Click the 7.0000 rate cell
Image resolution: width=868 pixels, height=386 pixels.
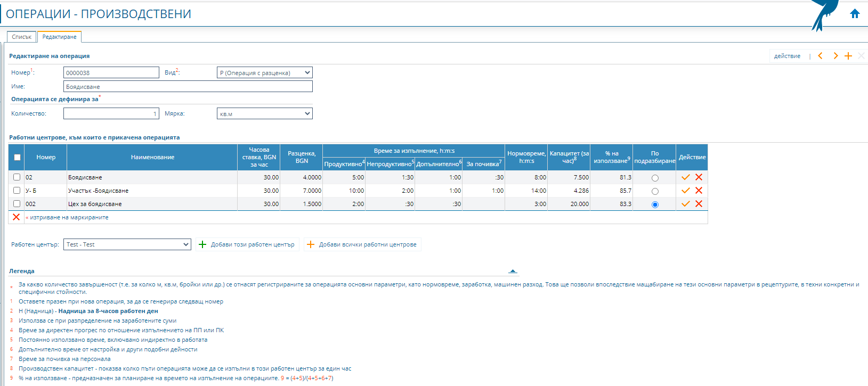click(302, 191)
